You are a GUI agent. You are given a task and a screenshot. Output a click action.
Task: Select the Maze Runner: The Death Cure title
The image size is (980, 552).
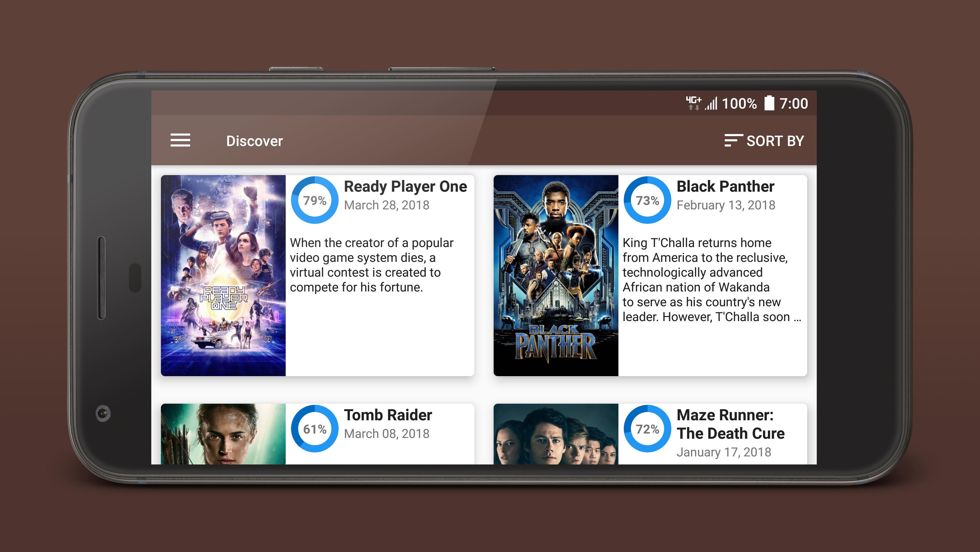(x=730, y=424)
